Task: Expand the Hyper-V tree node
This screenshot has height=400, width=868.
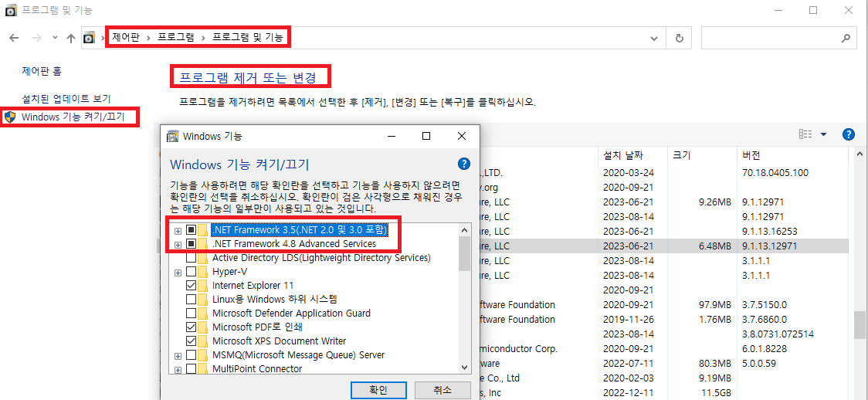Action: [178, 272]
